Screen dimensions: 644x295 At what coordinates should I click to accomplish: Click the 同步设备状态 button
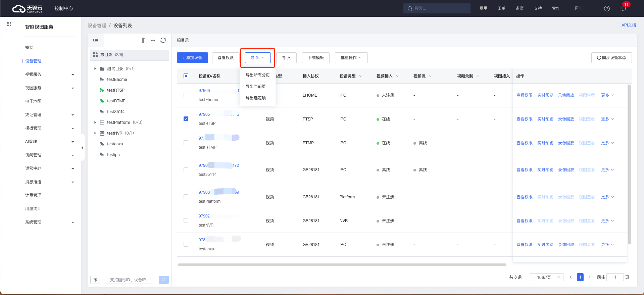(611, 58)
